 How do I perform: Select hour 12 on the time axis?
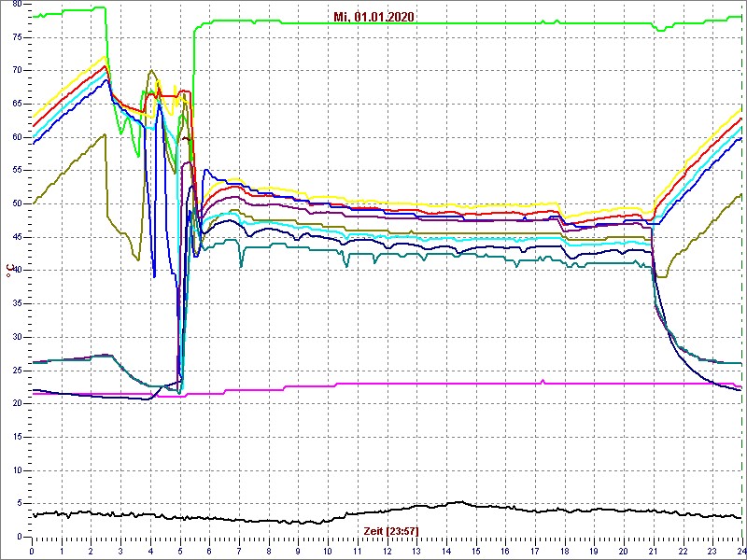tap(387, 552)
